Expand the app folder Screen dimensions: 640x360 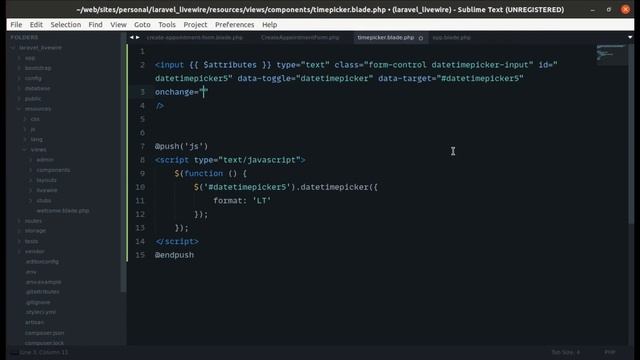coord(19,58)
